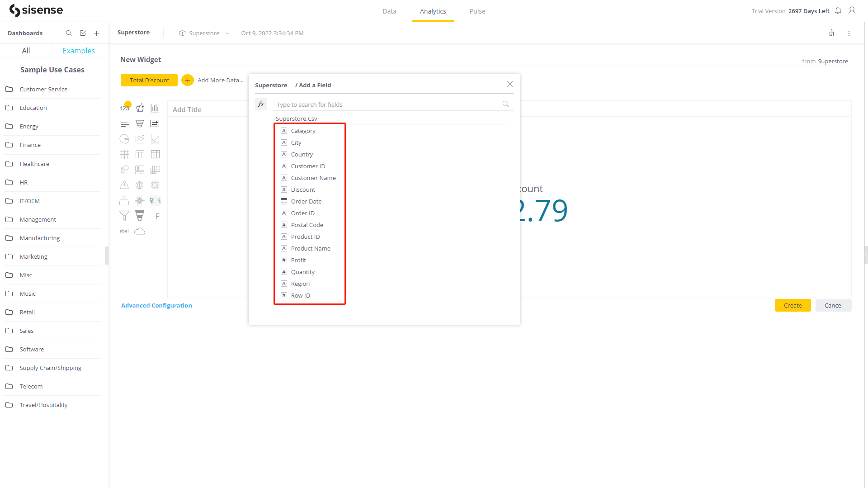Open the formula editor fx button
Image resolution: width=868 pixels, height=488 pixels.
coord(261,104)
